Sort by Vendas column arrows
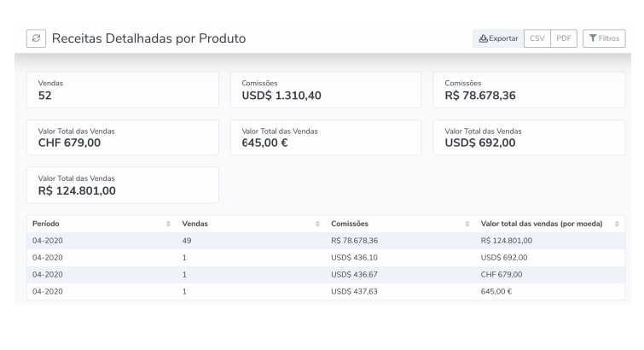 click(x=317, y=224)
